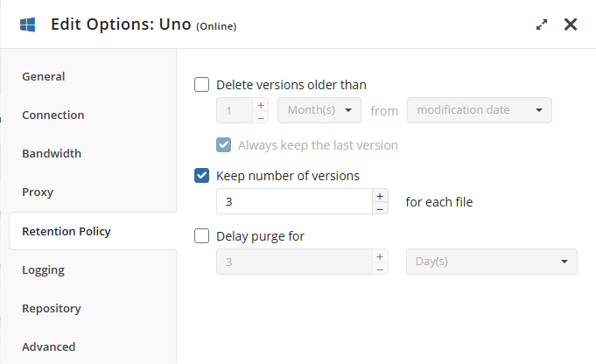The width and height of the screenshot is (596, 364).
Task: Go to the Logging tab
Action: (x=44, y=269)
